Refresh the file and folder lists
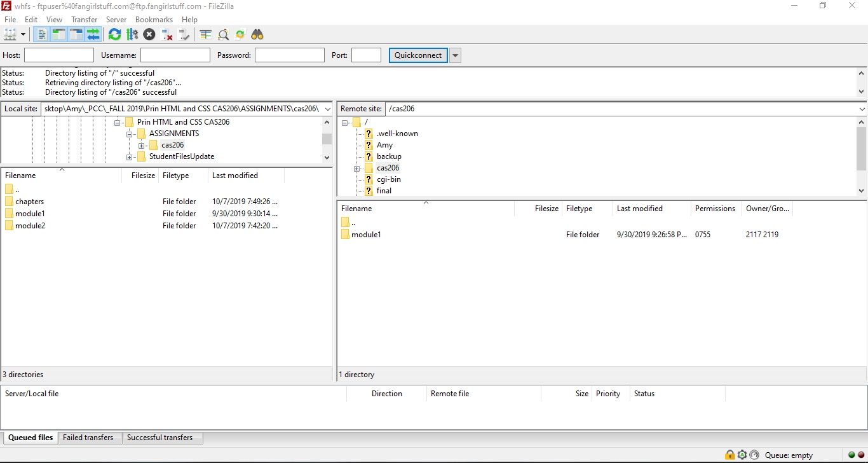Image resolution: width=868 pixels, height=463 pixels. click(x=114, y=34)
